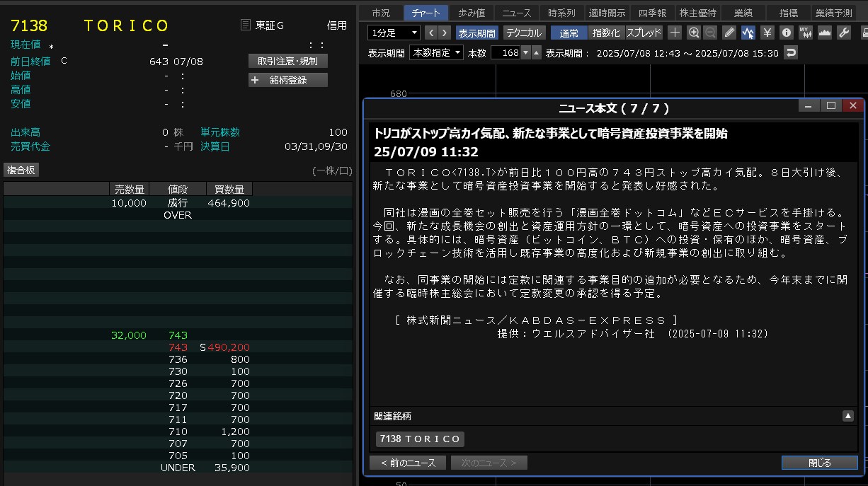The height and width of the screenshot is (486, 868).
Task: Click the reset display period return arrow
Action: click(x=791, y=53)
